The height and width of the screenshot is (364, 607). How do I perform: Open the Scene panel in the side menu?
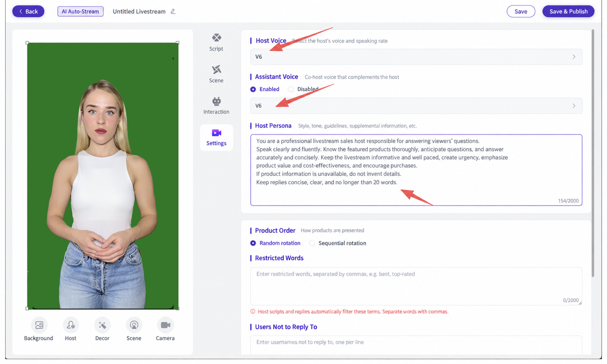tap(216, 74)
